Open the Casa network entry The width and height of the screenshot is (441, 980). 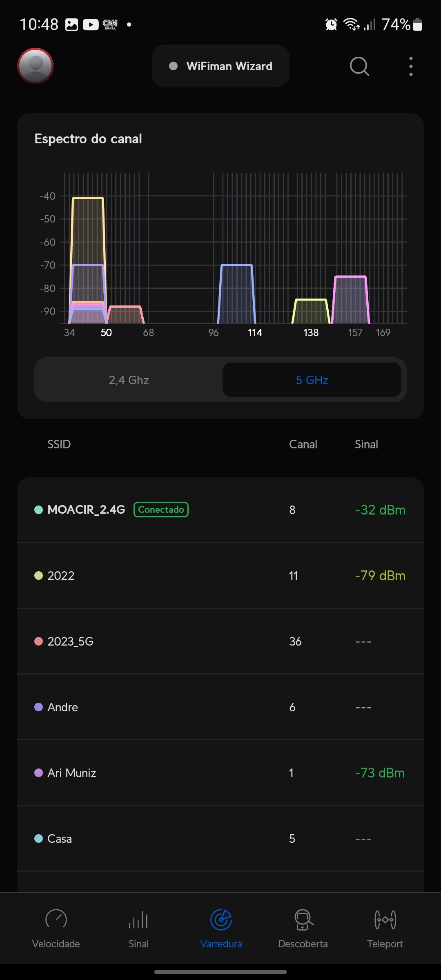click(220, 839)
